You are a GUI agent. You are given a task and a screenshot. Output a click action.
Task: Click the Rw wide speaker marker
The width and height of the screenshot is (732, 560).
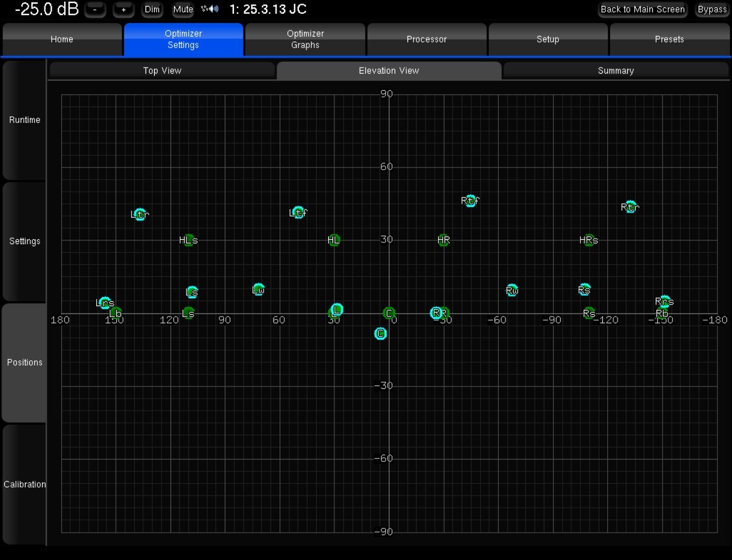pos(512,290)
